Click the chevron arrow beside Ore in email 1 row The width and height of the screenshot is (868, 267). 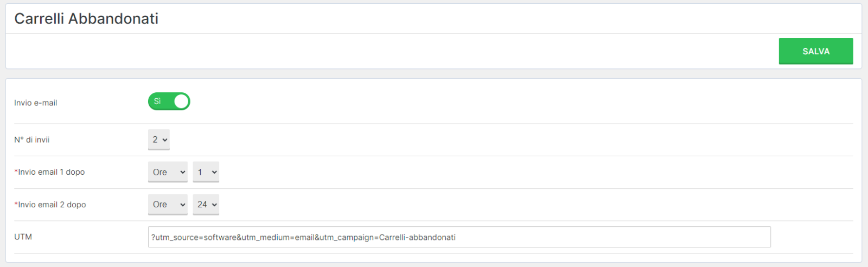183,173
